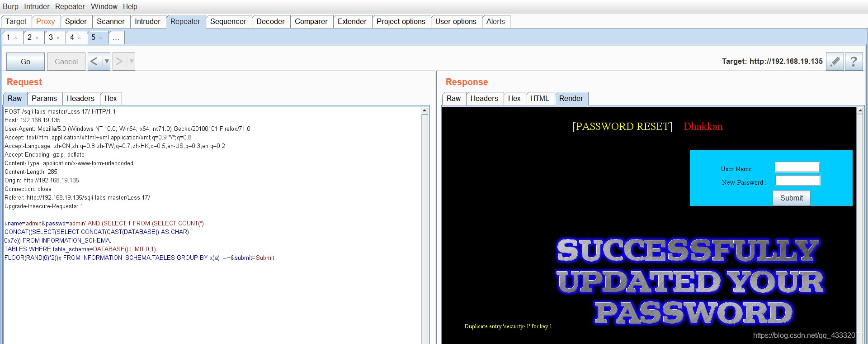Screen dimensions: 868x344
Task: Go back with the history left arrow
Action: coord(94,62)
